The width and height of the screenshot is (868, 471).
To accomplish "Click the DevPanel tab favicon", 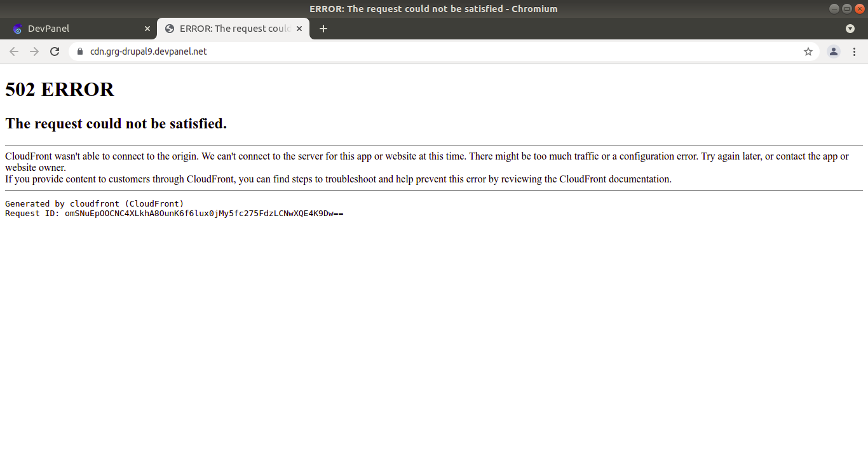I will (x=17, y=29).
